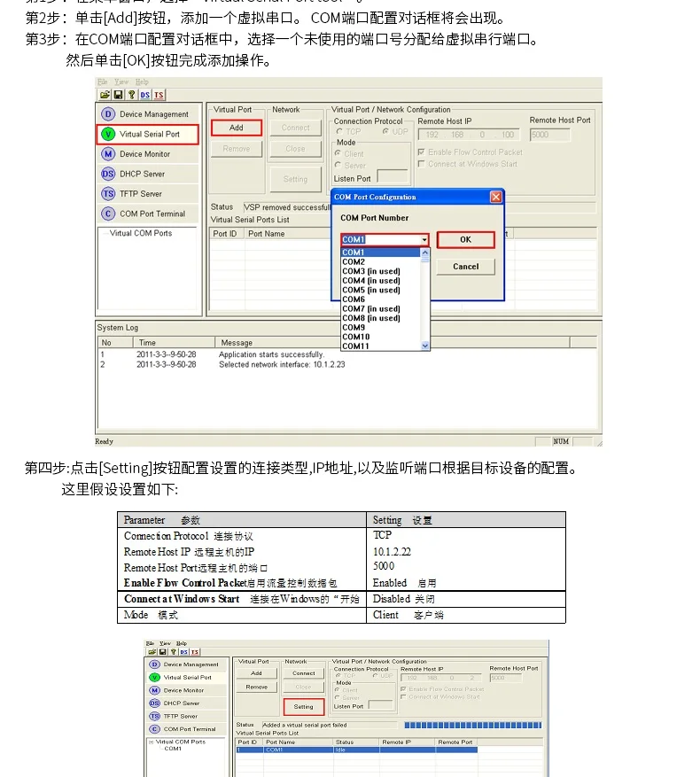
Task: Choose COM2 from the port dropdown list
Action: click(x=381, y=261)
